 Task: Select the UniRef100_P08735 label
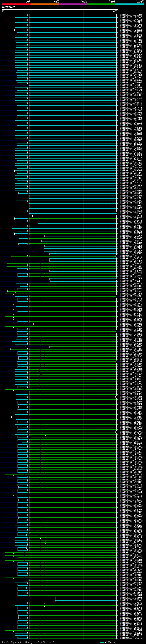pos(131,53)
